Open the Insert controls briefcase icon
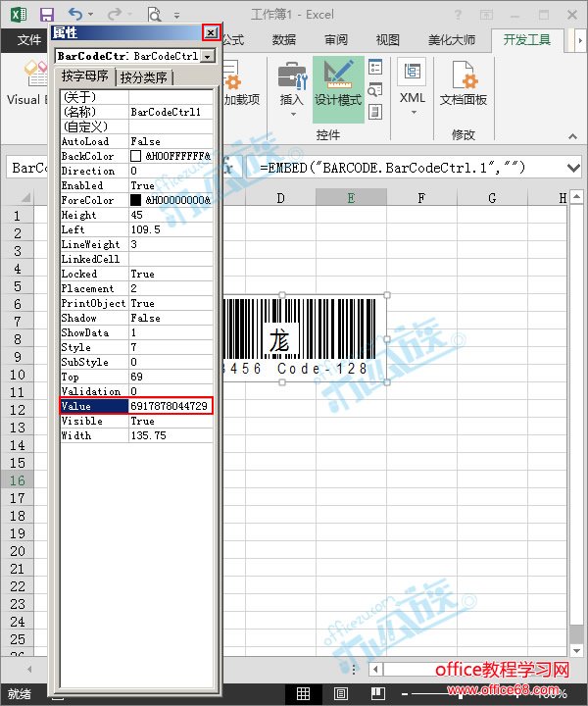The width and height of the screenshot is (588, 706). tap(292, 76)
